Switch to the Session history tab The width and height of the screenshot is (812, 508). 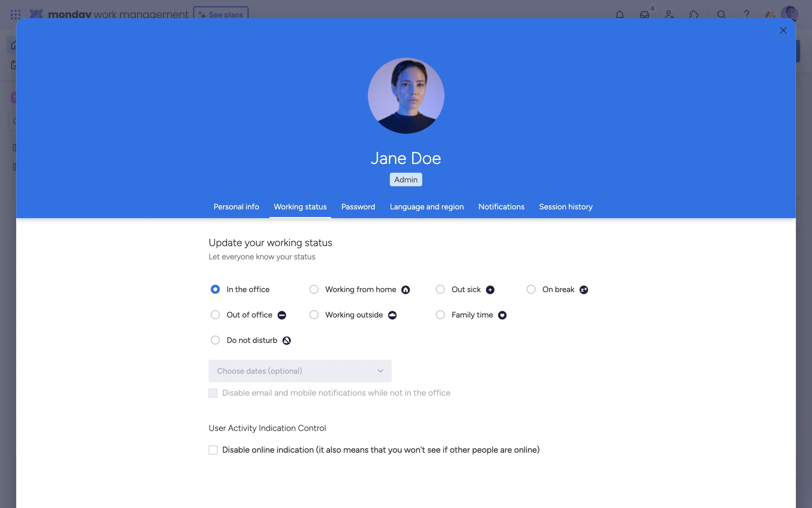coord(566,207)
